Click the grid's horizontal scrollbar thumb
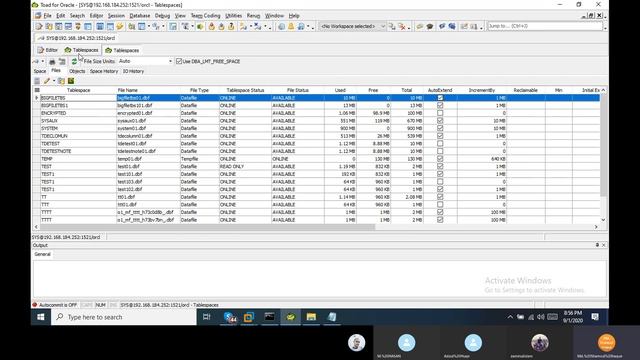The image size is (640, 360). (x=207, y=227)
